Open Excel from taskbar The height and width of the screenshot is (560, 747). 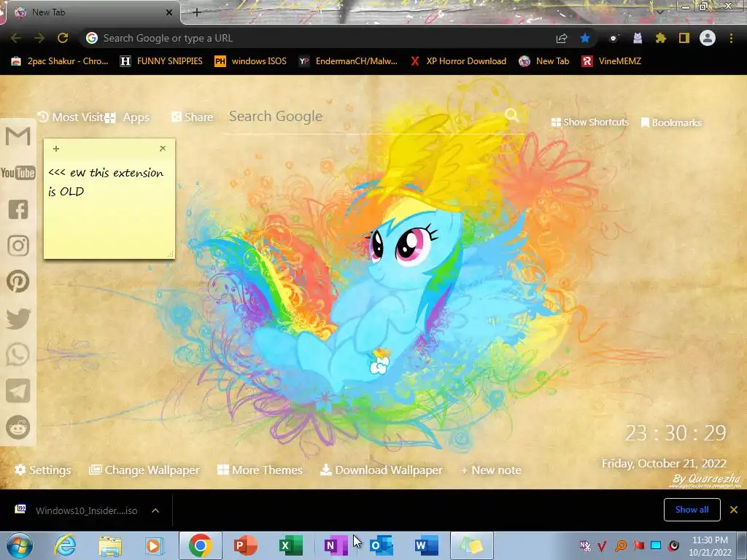290,545
